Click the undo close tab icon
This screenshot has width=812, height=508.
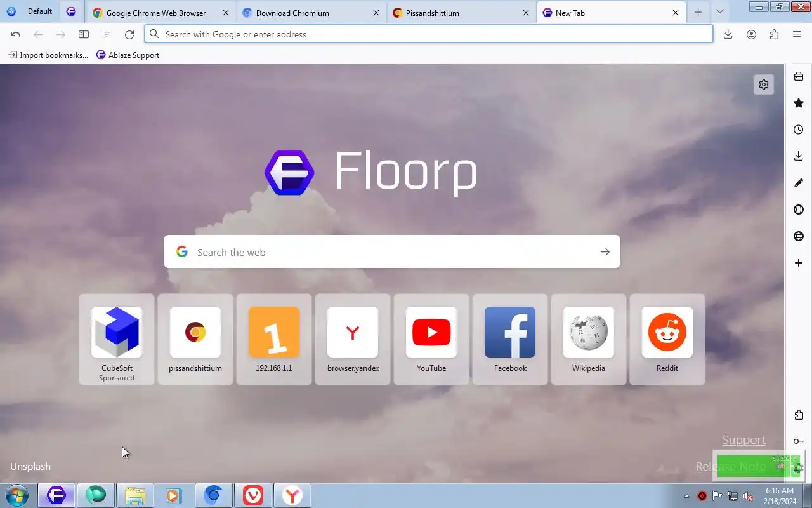(x=16, y=34)
